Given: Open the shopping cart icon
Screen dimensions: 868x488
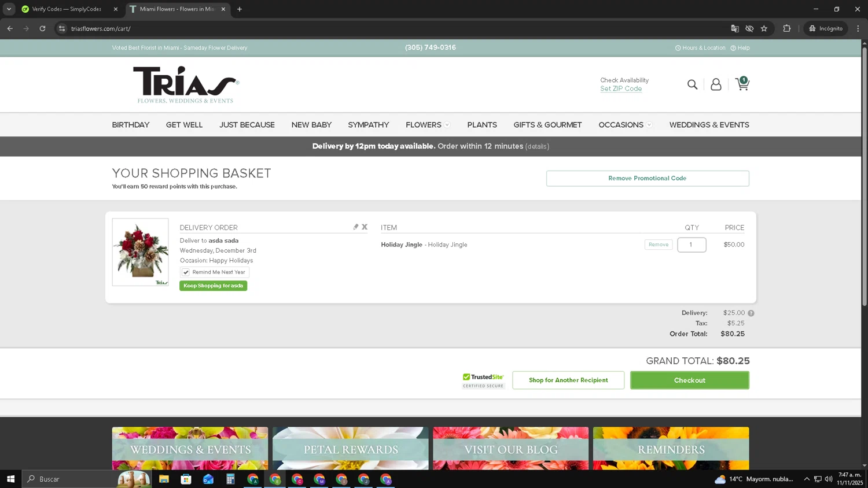Looking at the screenshot, I should pos(742,84).
